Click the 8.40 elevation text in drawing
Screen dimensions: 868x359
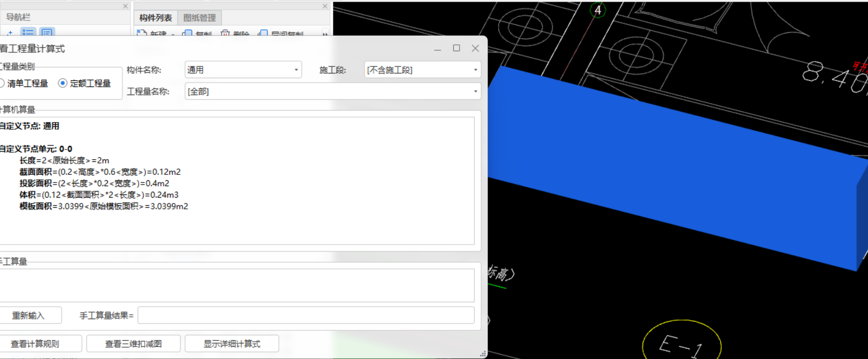pos(835,78)
